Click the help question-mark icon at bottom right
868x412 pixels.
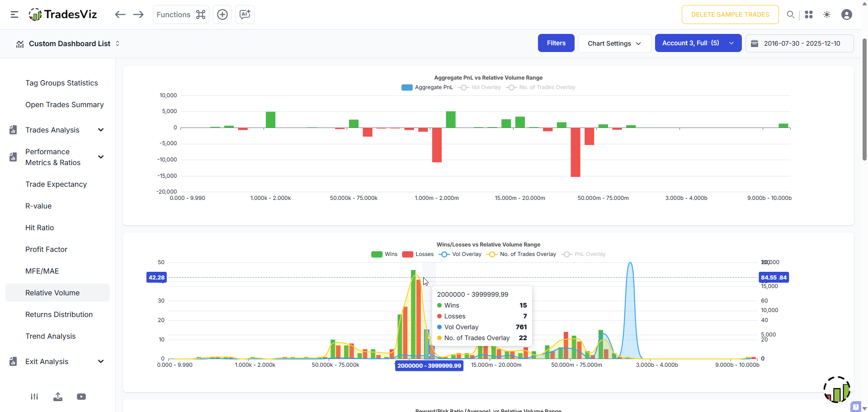[x=855, y=407]
